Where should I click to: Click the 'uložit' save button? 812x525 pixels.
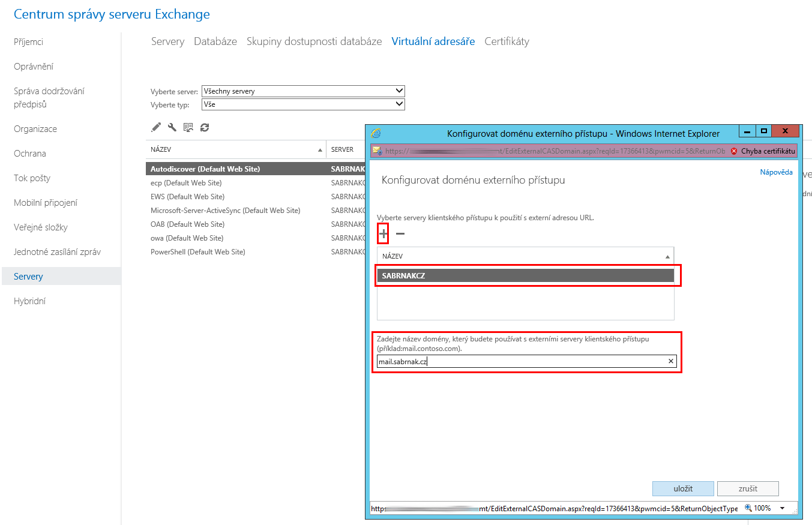(x=683, y=488)
